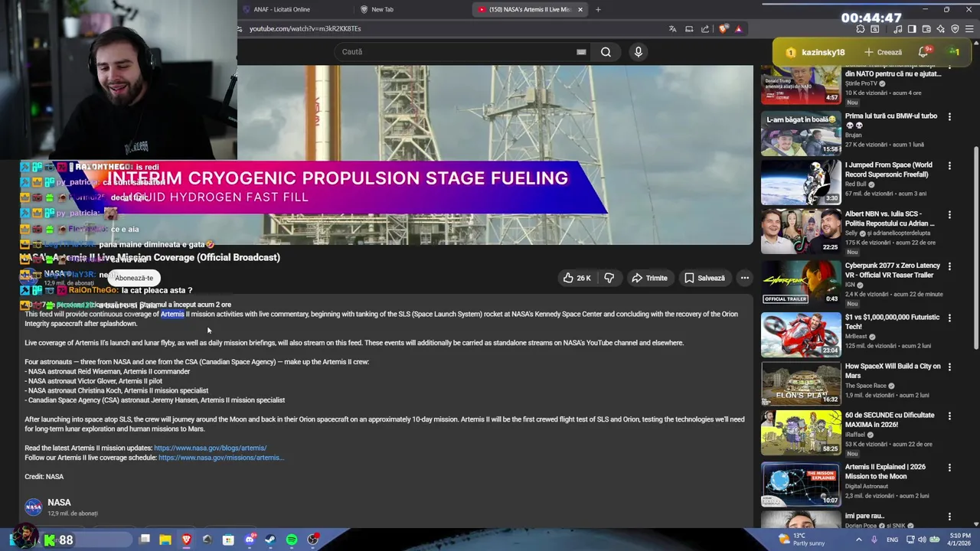Click the address bar URL youtube.com/watch
This screenshot has width=980, height=551.
tap(305, 29)
